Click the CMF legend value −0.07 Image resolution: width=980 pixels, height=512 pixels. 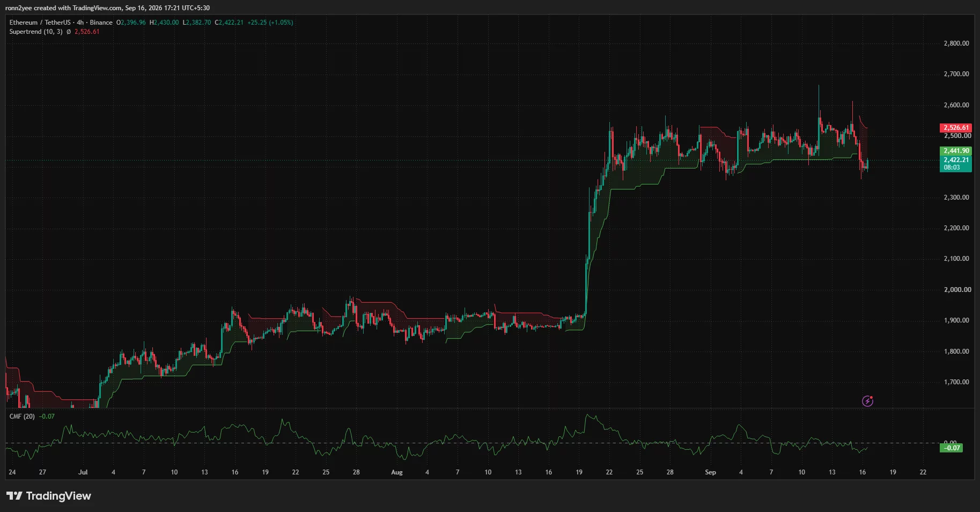[x=47, y=416]
